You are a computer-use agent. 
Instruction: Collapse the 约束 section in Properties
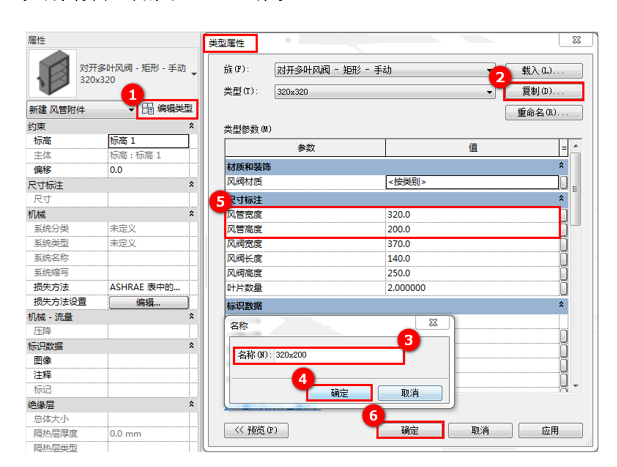pos(191,126)
